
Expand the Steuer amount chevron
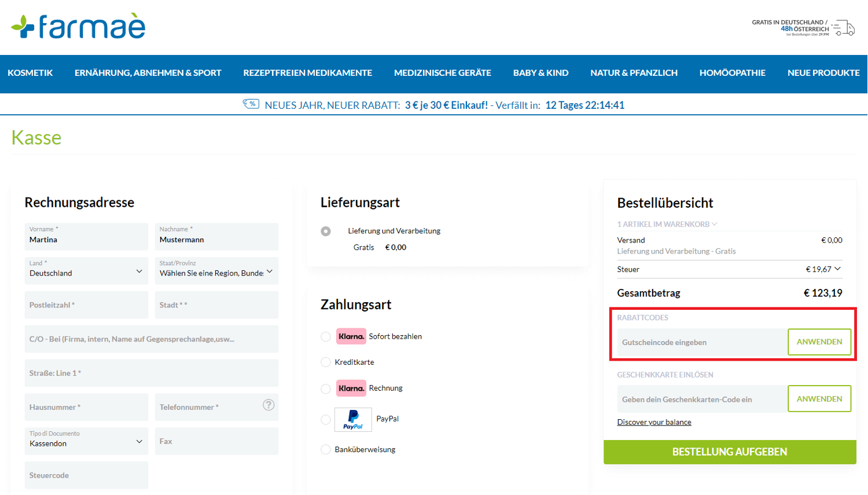[837, 269]
